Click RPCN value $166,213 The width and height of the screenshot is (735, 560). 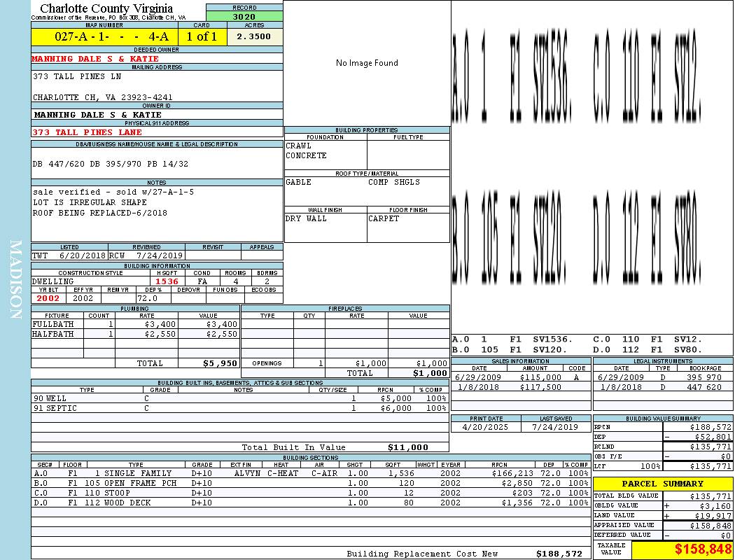pos(513,474)
